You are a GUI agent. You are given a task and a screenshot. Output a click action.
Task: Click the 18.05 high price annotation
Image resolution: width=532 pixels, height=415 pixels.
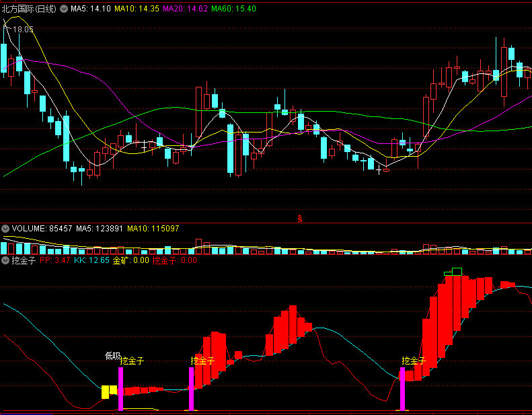(23, 30)
